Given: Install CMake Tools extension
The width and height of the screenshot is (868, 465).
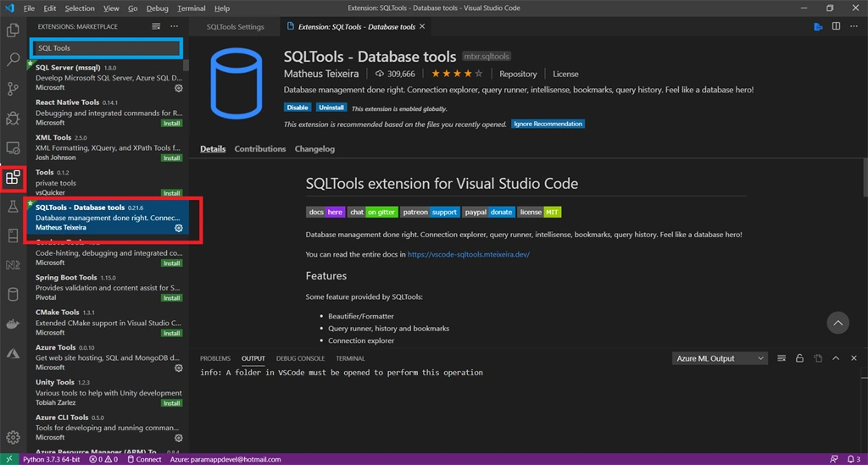Looking at the screenshot, I should pyautogui.click(x=171, y=334).
